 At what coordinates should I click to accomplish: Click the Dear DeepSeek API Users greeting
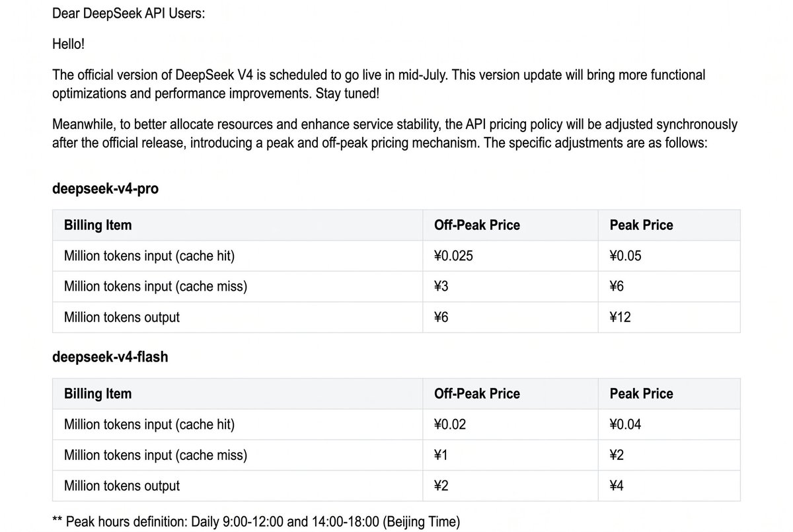click(128, 13)
